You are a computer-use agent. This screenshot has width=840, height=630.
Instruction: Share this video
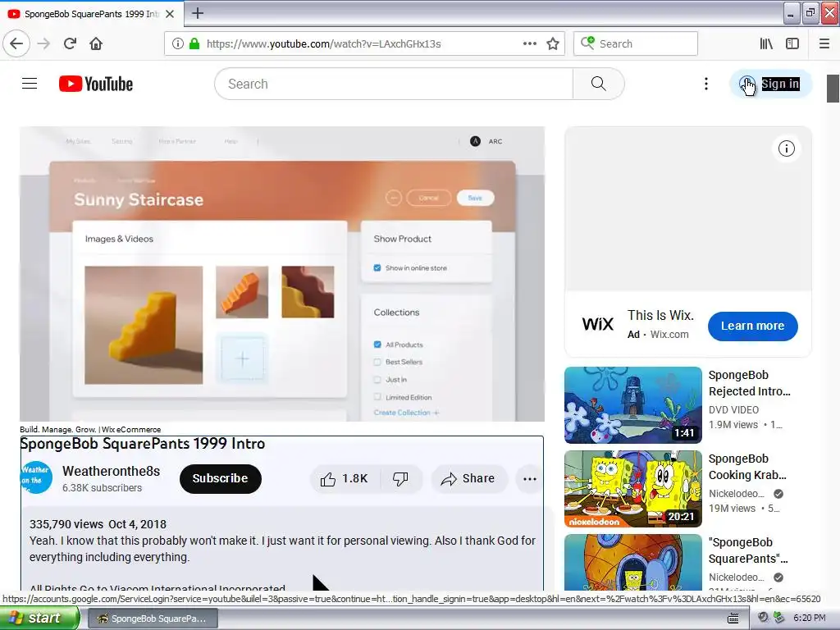[x=468, y=478]
